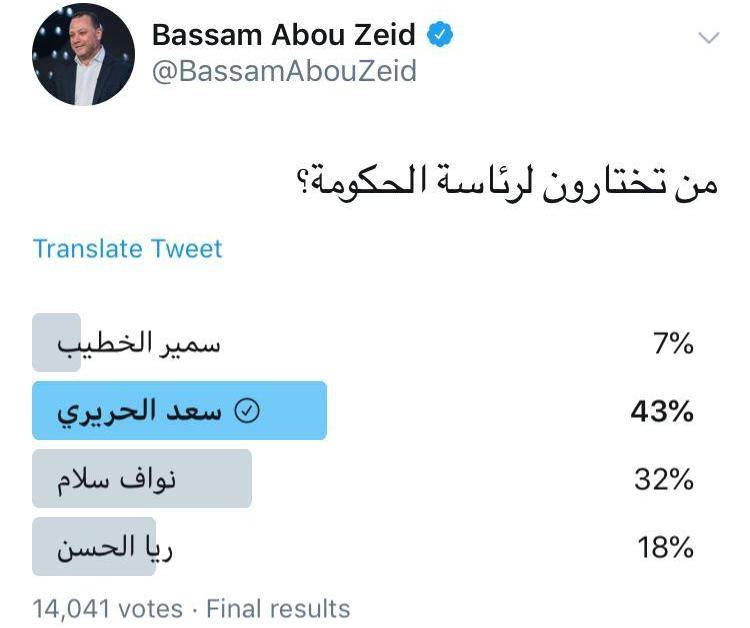Click Translate Tweet

[128, 248]
